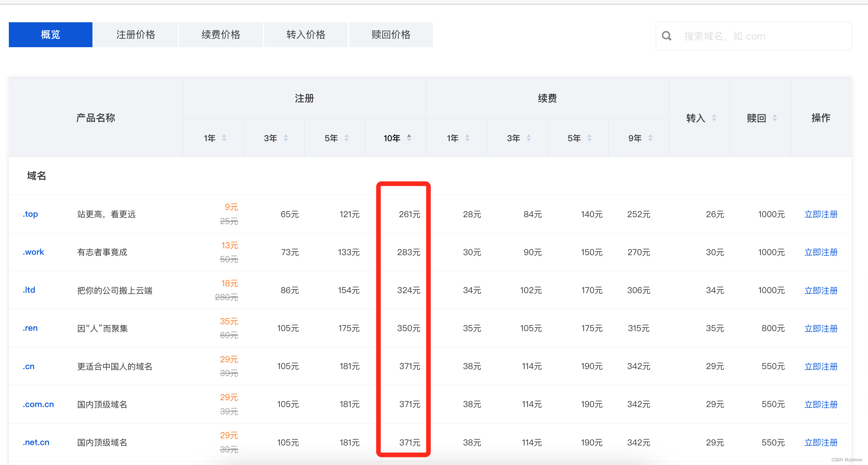868x465 pixels.
Task: Select the 概览 tab
Action: pos(51,35)
